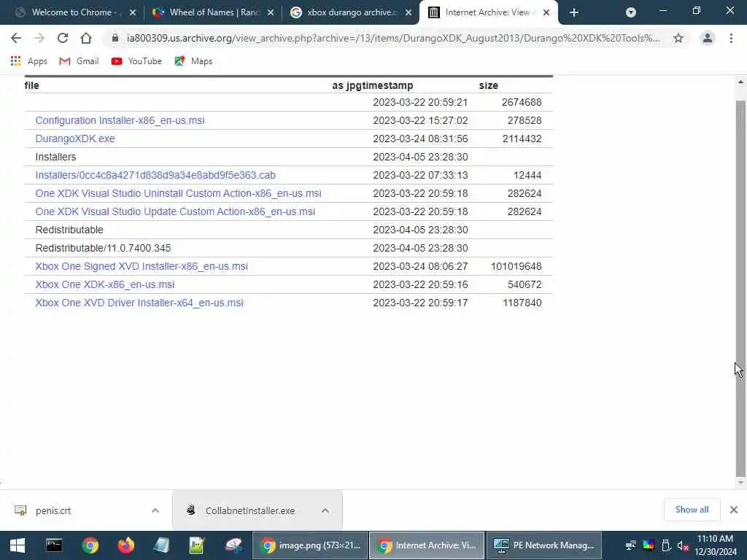Viewport: 747px width, 560px height.
Task: Launch Chrome from the taskbar
Action: (90, 545)
